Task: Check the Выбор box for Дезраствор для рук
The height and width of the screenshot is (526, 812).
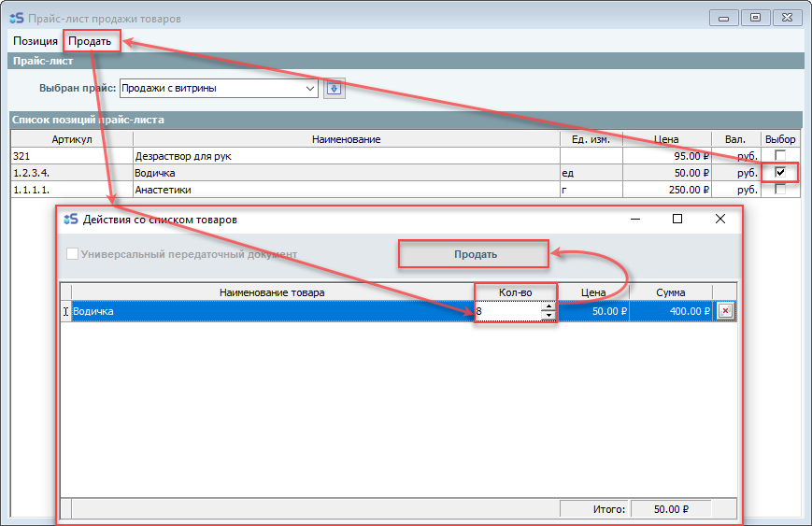Action: [x=779, y=156]
